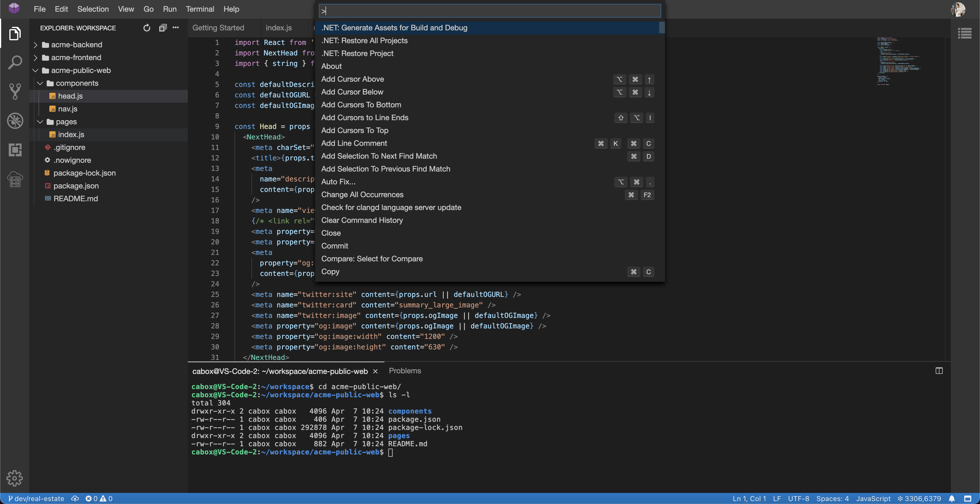Open the Extensions view in sidebar
Image resolution: width=980 pixels, height=504 pixels.
pyautogui.click(x=15, y=150)
